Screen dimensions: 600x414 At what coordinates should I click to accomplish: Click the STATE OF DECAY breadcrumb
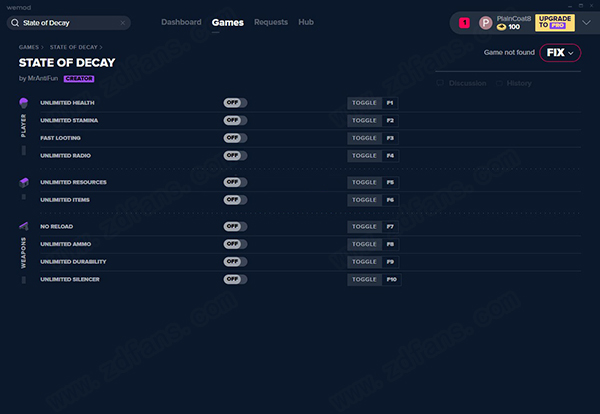(74, 47)
